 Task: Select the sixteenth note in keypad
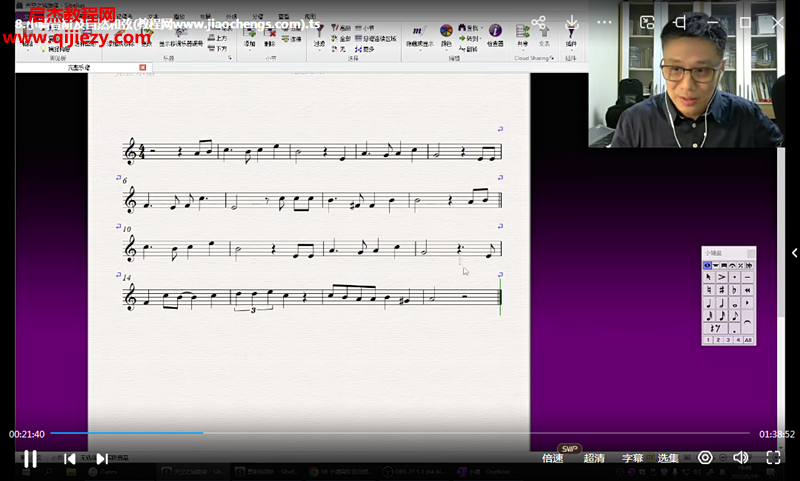tap(721, 316)
